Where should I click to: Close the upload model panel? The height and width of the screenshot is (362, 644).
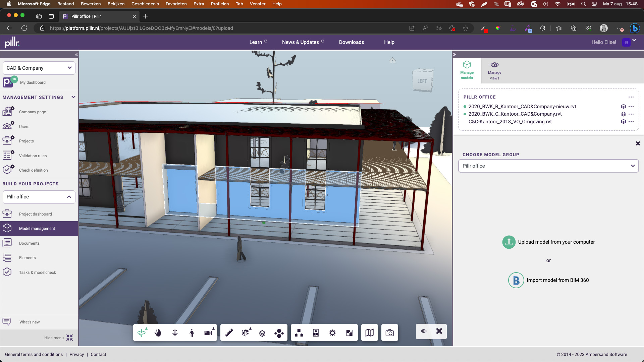[x=638, y=143]
